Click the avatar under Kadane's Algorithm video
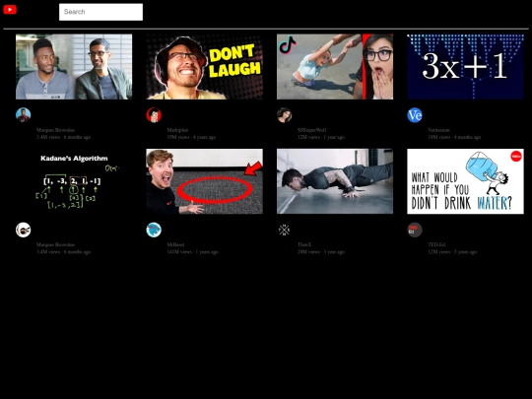The image size is (532, 399). click(24, 230)
